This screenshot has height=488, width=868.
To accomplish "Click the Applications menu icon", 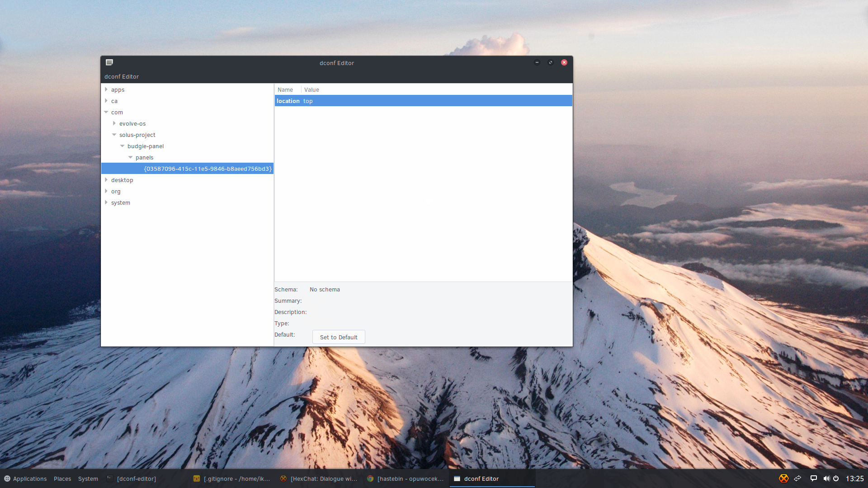I will (x=7, y=479).
